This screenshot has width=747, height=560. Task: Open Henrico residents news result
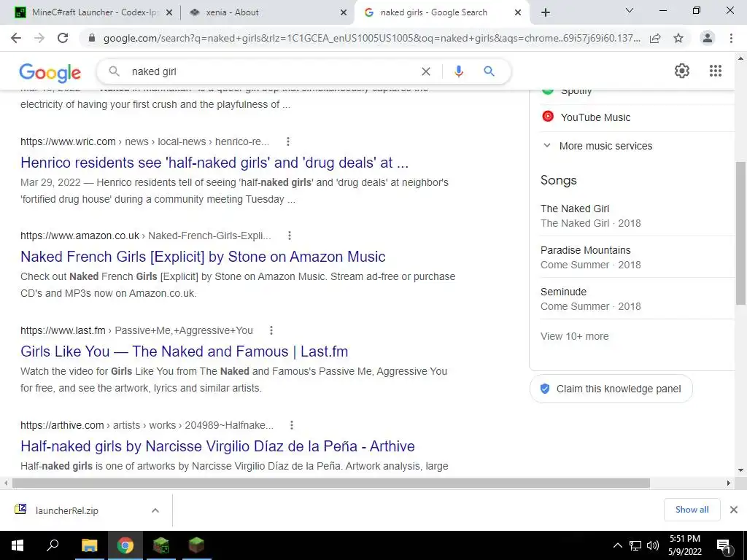click(214, 163)
